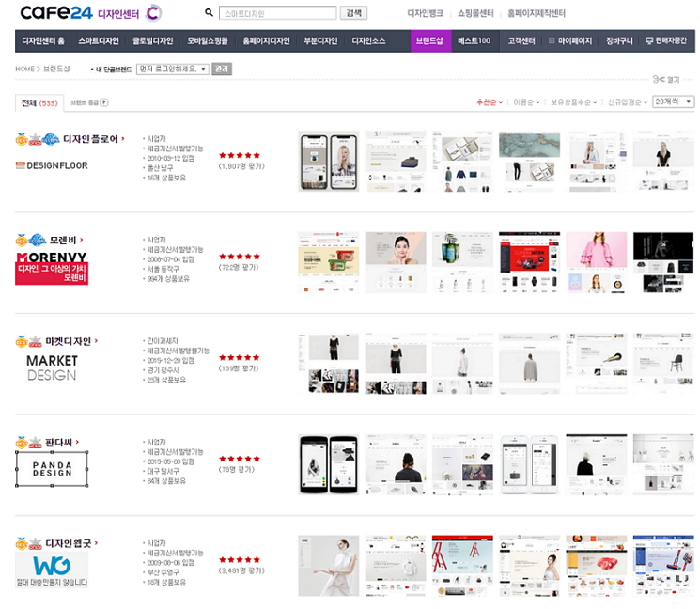The height and width of the screenshot is (609, 700).
Task: Click the medal badge beside 판다씨
Action: click(x=22, y=443)
